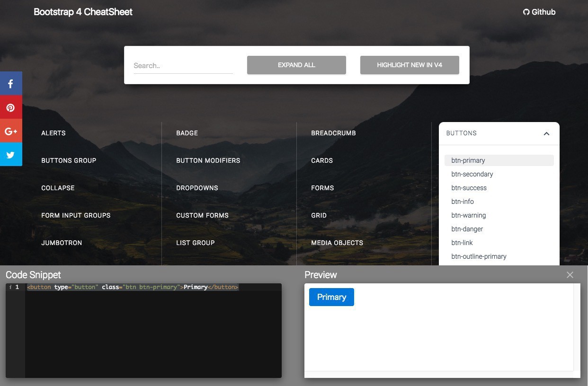Select btn-primary in Buttons list
This screenshot has width=588, height=386.
(499, 160)
